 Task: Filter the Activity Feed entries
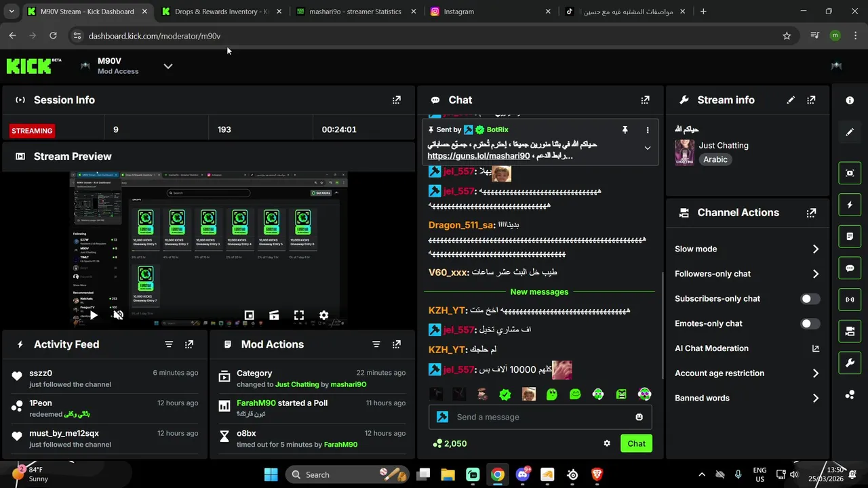tap(169, 344)
